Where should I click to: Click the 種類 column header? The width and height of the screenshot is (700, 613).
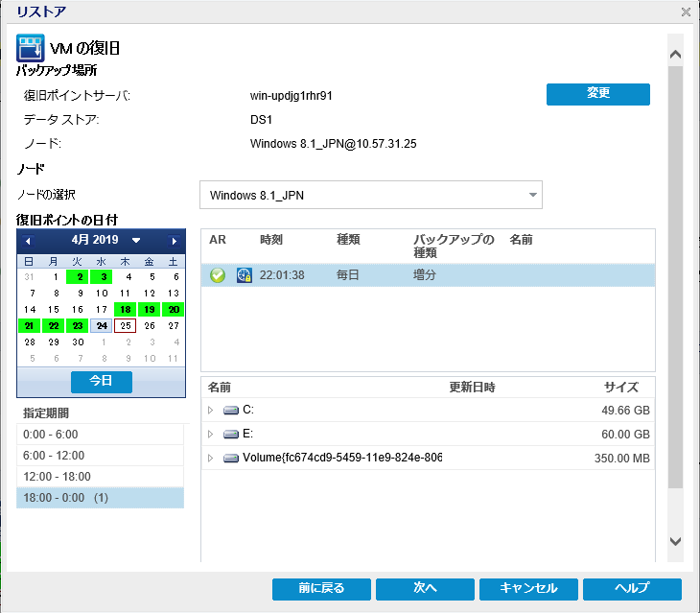[x=348, y=240]
